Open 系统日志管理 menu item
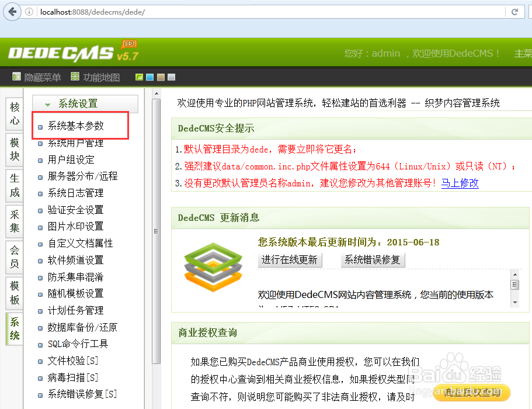The image size is (532, 409). 76,193
